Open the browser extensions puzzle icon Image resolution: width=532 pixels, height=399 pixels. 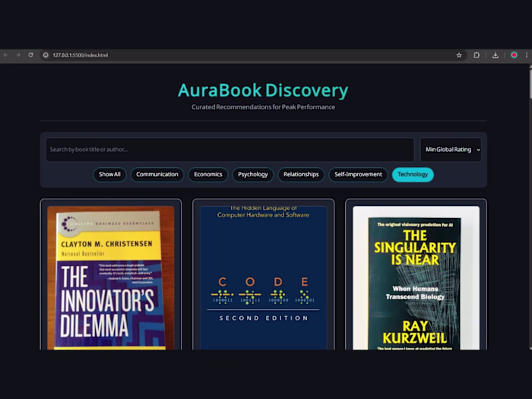477,55
